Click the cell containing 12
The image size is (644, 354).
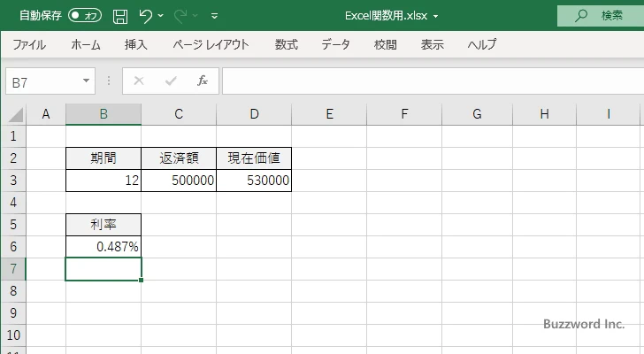(x=103, y=181)
